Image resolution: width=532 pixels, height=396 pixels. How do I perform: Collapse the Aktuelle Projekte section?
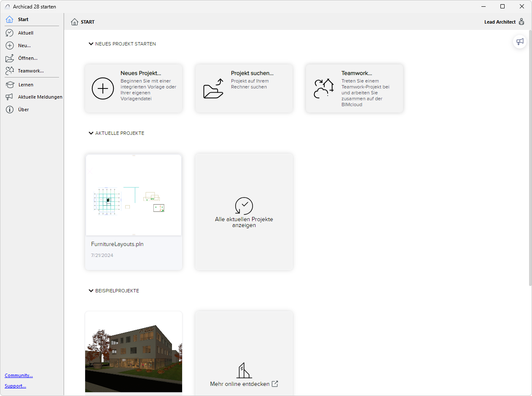(x=91, y=133)
